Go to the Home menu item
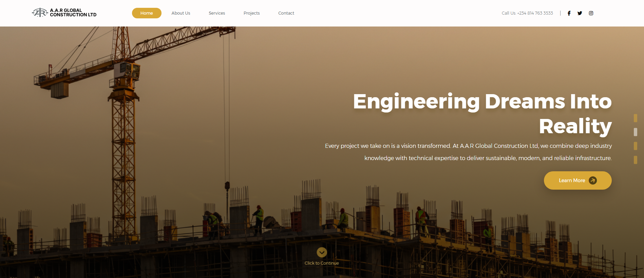Image resolution: width=644 pixels, height=278 pixels. click(x=147, y=13)
